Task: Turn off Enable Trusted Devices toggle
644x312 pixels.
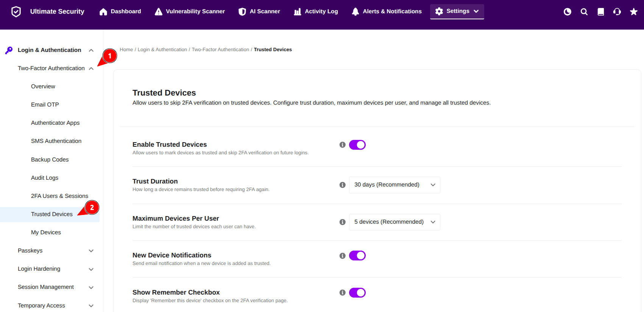Action: [357, 145]
